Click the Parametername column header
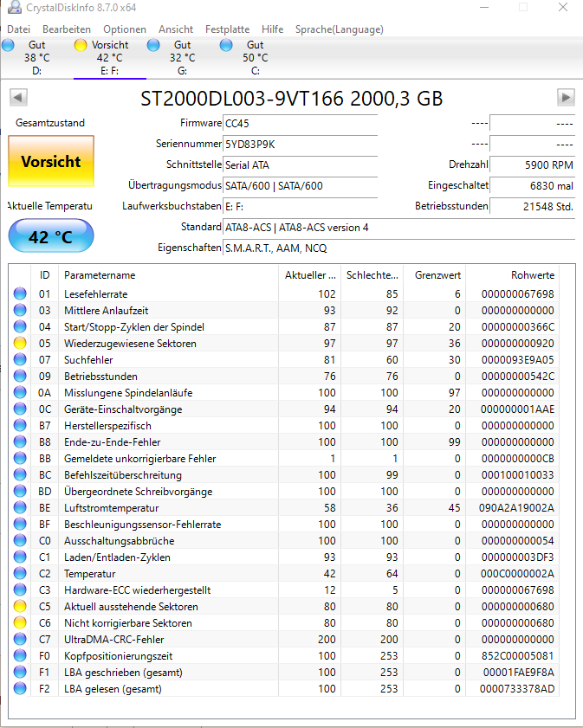 click(x=169, y=275)
